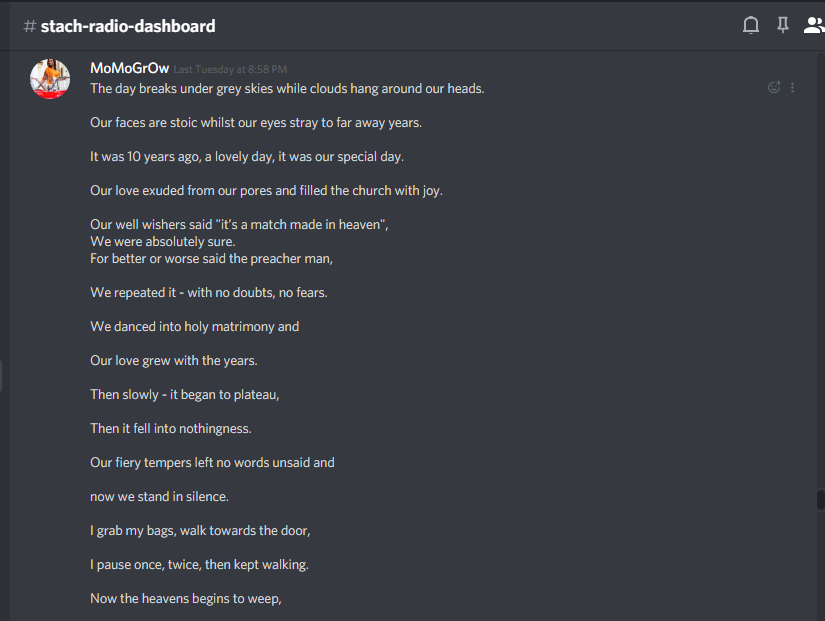
Task: Open MoMoGrOw's avatar picture
Action: point(50,79)
